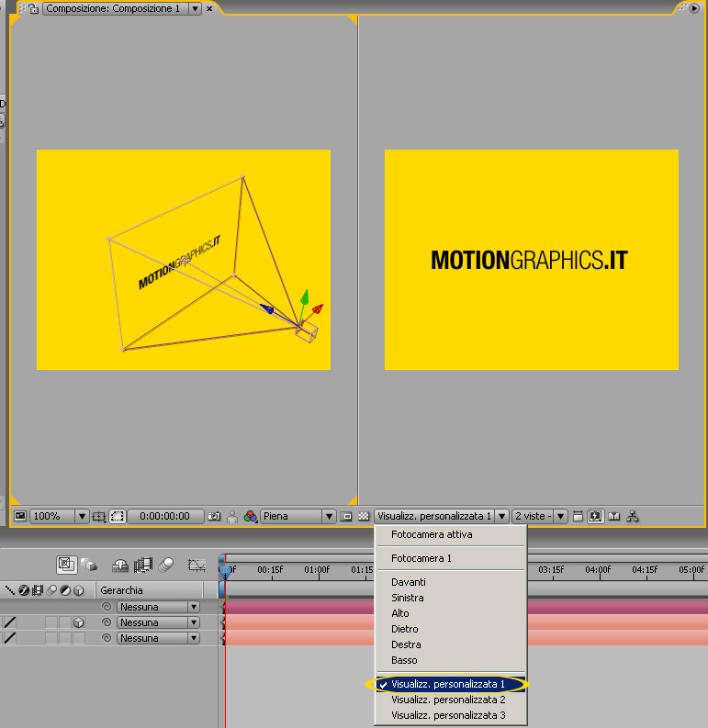The image size is (708, 728).
Task: Click the Quality slash column header icon
Action: [9, 590]
